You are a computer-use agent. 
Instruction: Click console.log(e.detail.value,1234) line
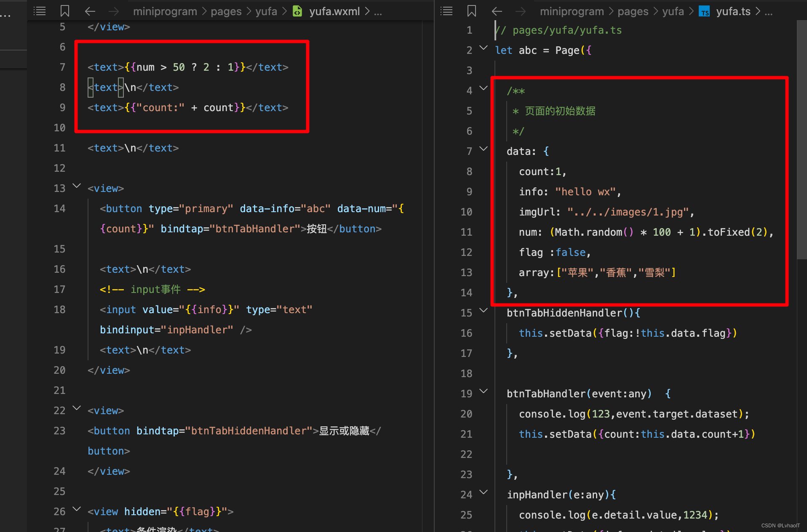point(619,515)
